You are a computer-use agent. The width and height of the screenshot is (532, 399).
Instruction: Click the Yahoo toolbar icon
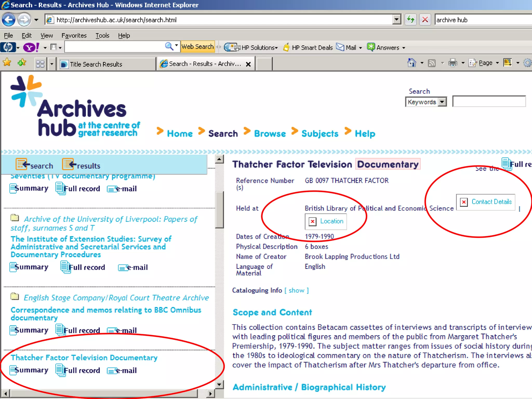(x=31, y=48)
